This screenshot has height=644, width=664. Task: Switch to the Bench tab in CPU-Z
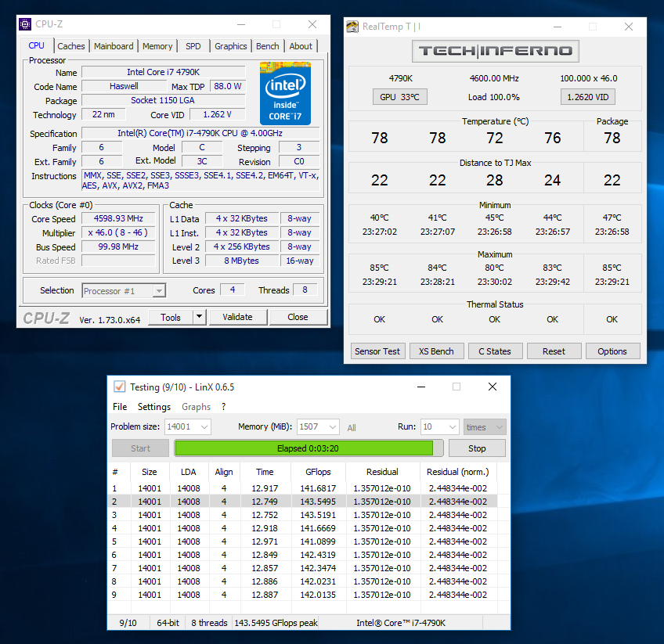coord(267,46)
